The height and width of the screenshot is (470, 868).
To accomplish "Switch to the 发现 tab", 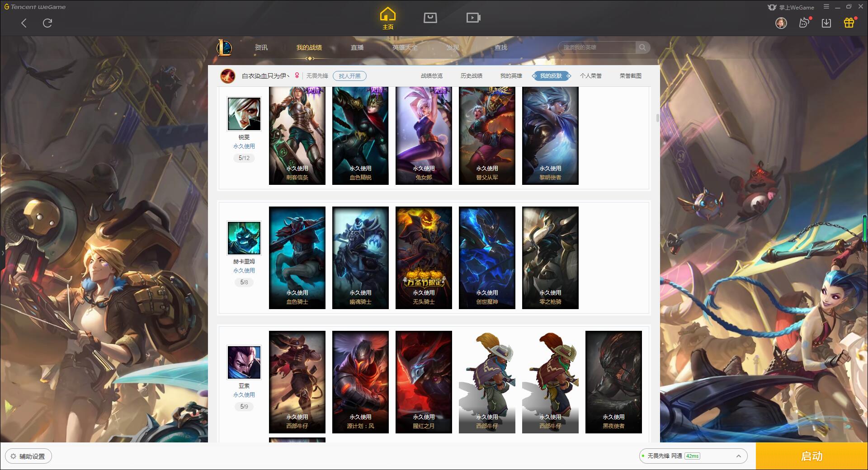I will (x=453, y=47).
